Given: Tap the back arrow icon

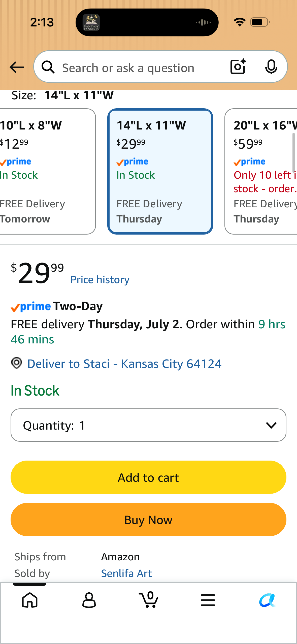Looking at the screenshot, I should click(x=17, y=68).
